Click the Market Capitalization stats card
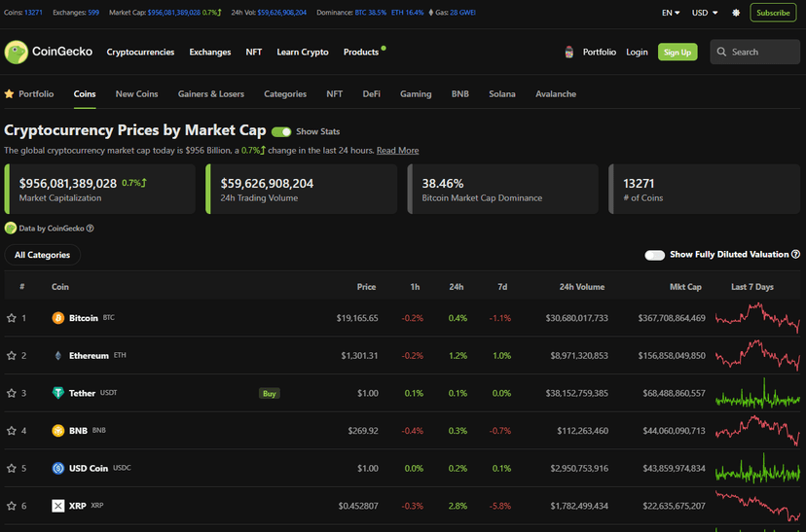Viewport: 806px width, 532px height. tap(99, 189)
